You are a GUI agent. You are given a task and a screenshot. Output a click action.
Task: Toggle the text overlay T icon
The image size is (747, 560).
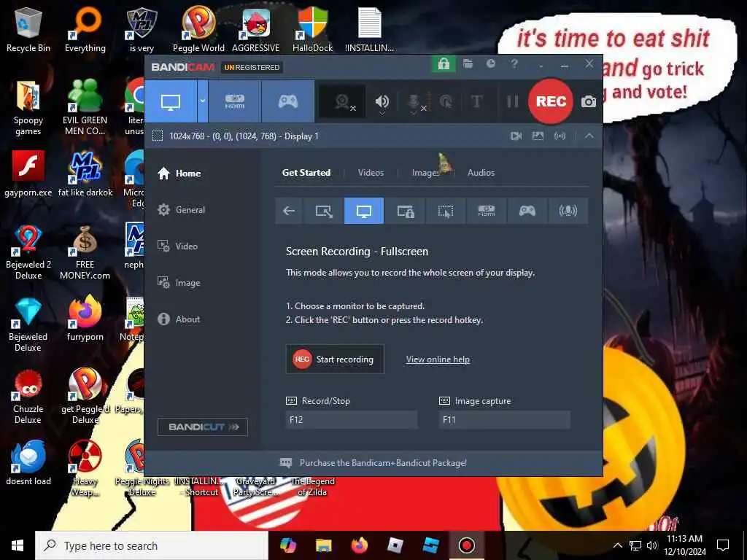[x=476, y=101]
